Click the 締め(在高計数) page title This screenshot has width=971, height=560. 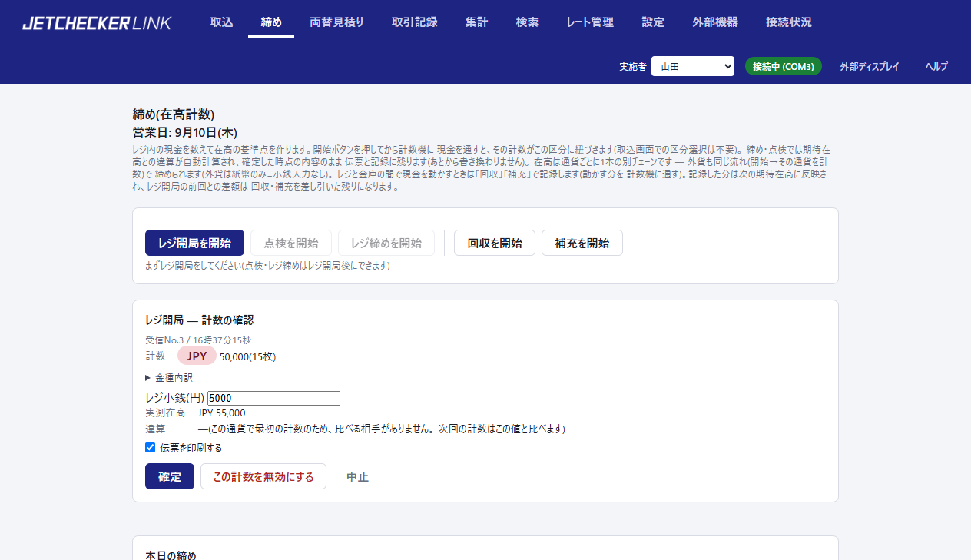click(x=174, y=114)
